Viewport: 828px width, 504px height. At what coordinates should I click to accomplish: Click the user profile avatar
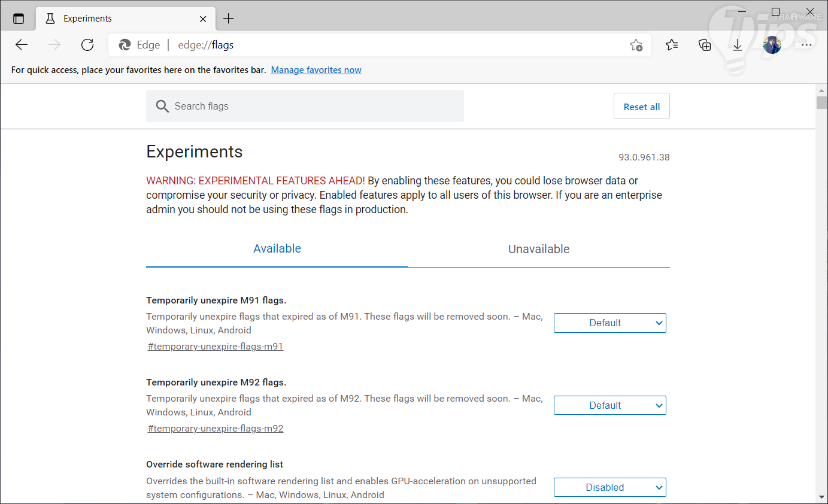(x=772, y=45)
